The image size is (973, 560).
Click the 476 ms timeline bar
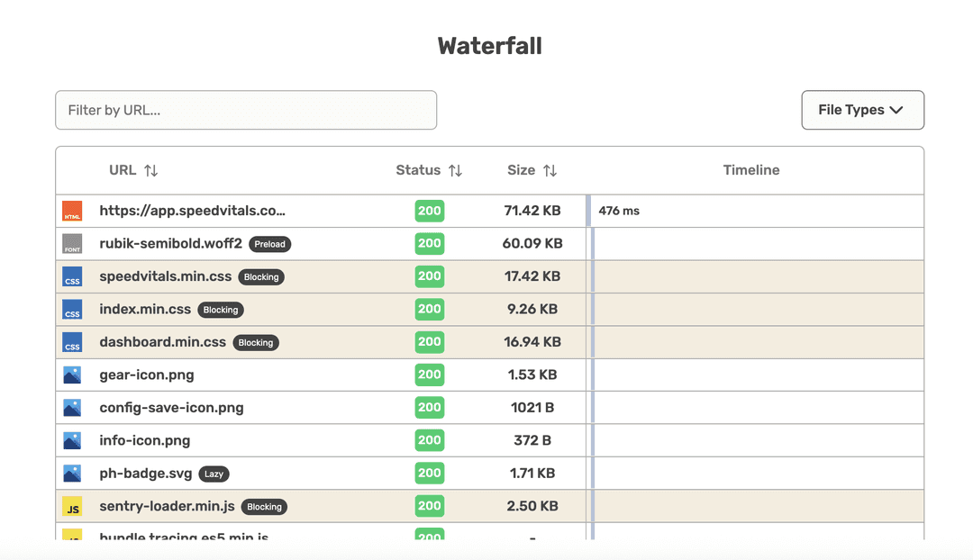point(588,211)
